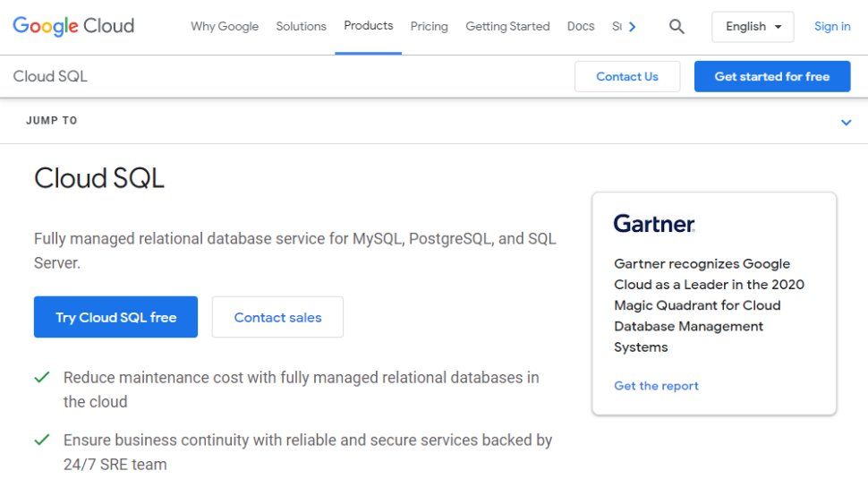Open the search magnifier icon
The height and width of the screenshot is (488, 868).
(677, 27)
